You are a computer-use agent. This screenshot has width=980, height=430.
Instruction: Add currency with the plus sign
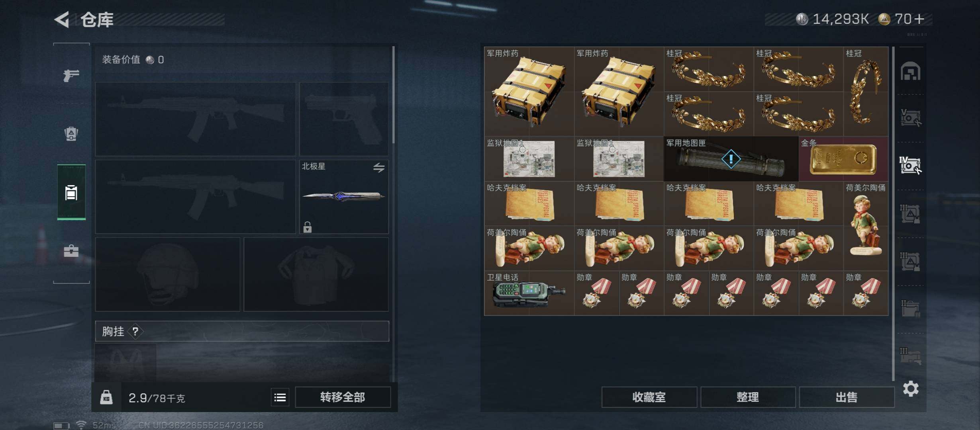[919, 19]
